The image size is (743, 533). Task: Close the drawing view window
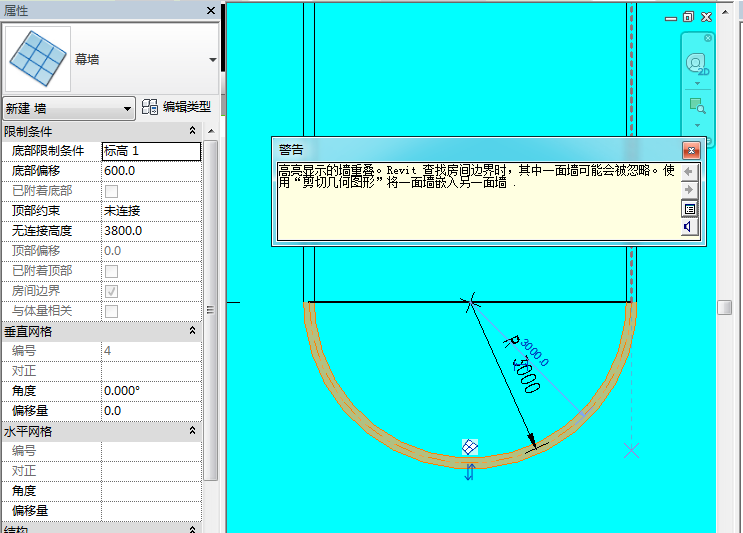tap(707, 17)
